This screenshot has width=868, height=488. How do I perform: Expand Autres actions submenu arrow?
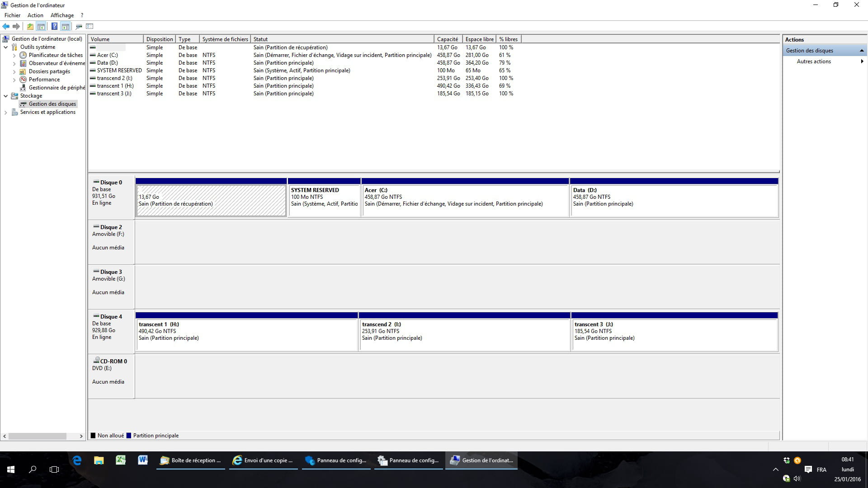pyautogui.click(x=862, y=61)
